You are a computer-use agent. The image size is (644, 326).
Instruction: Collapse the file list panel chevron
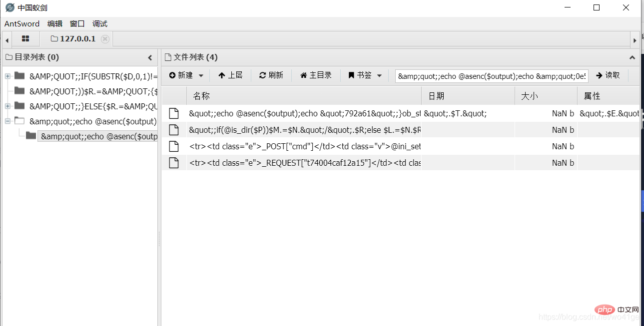[632, 58]
